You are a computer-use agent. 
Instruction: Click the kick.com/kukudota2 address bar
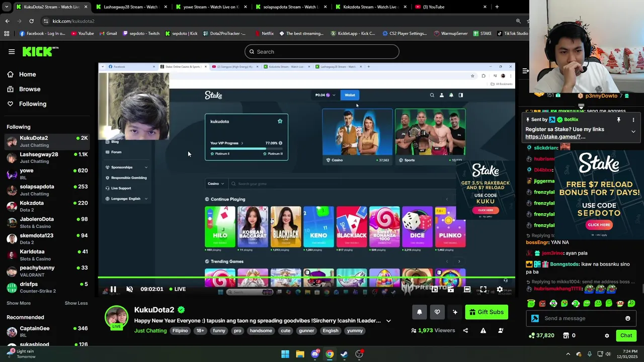coord(282,21)
